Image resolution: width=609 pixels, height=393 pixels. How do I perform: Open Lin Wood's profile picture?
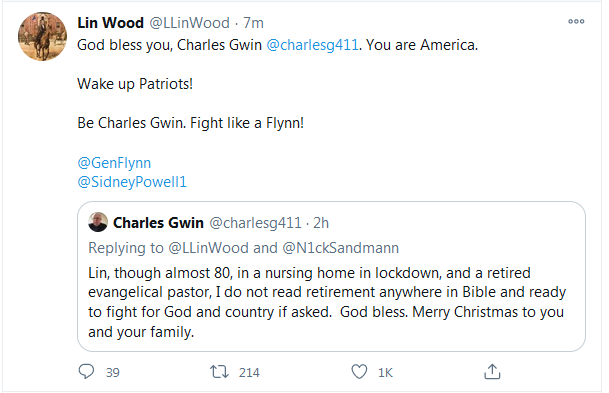click(43, 37)
